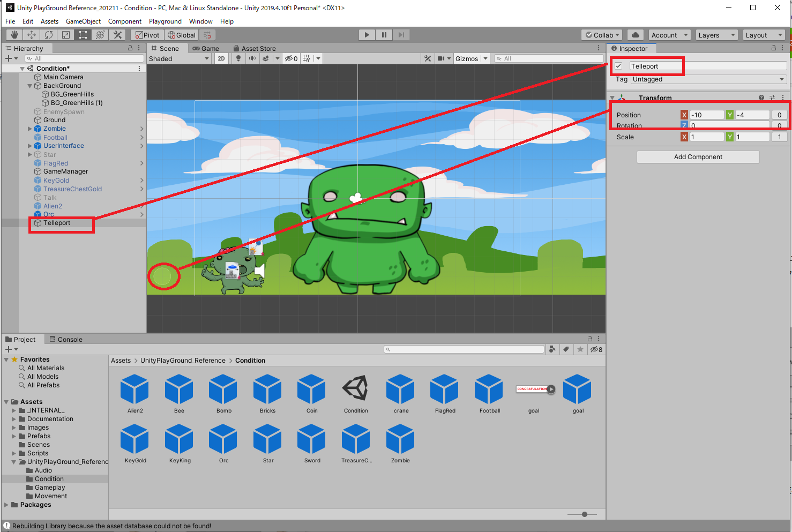Image resolution: width=792 pixels, height=532 pixels.
Task: Open the Window menu
Action: [x=201, y=21]
